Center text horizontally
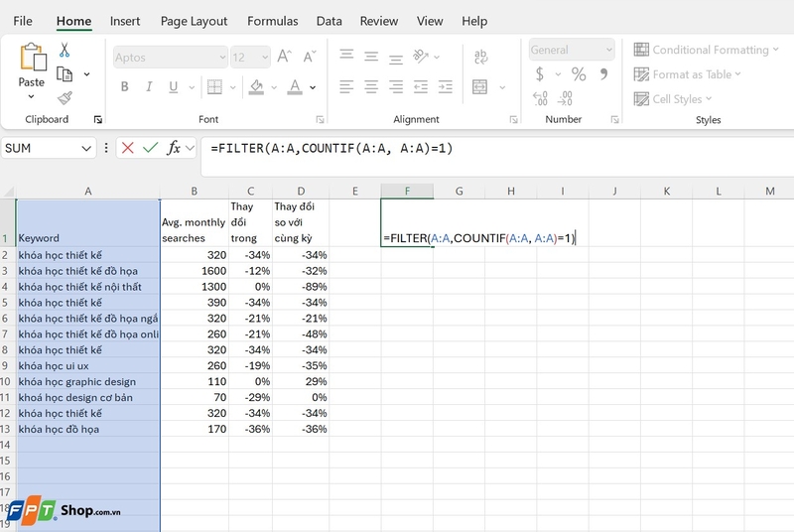Image resolution: width=794 pixels, height=532 pixels. [x=371, y=87]
